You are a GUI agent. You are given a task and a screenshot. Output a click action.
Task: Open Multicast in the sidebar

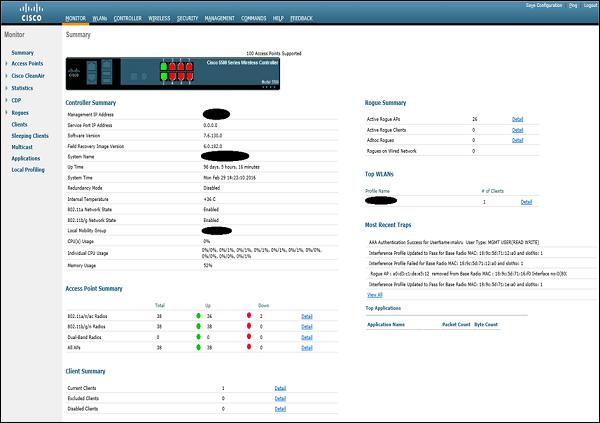(x=22, y=147)
